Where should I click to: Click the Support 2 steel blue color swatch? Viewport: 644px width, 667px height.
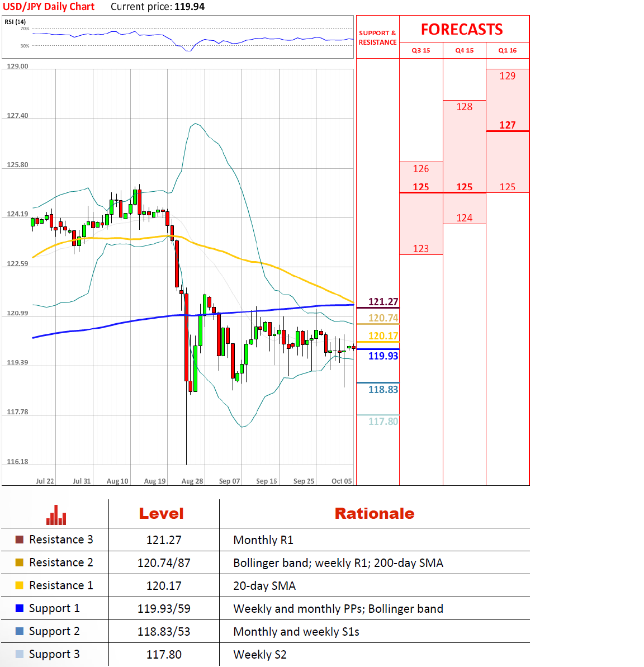coord(19,631)
